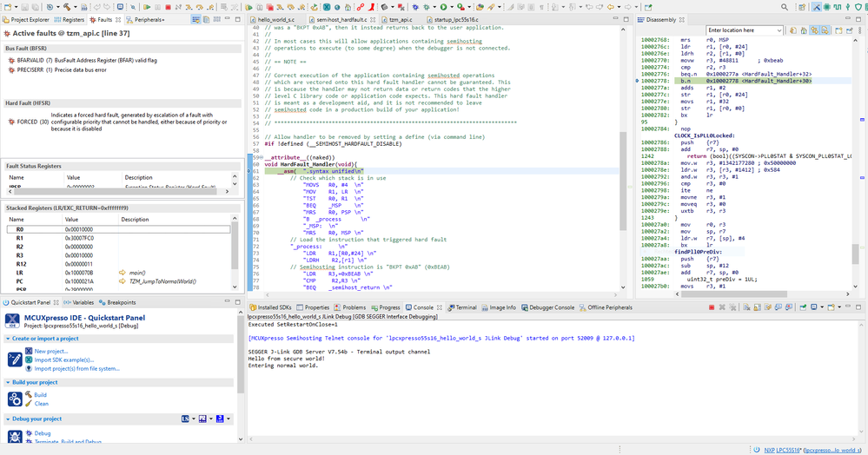
Task: Close the Faults view tab
Action: (x=117, y=19)
